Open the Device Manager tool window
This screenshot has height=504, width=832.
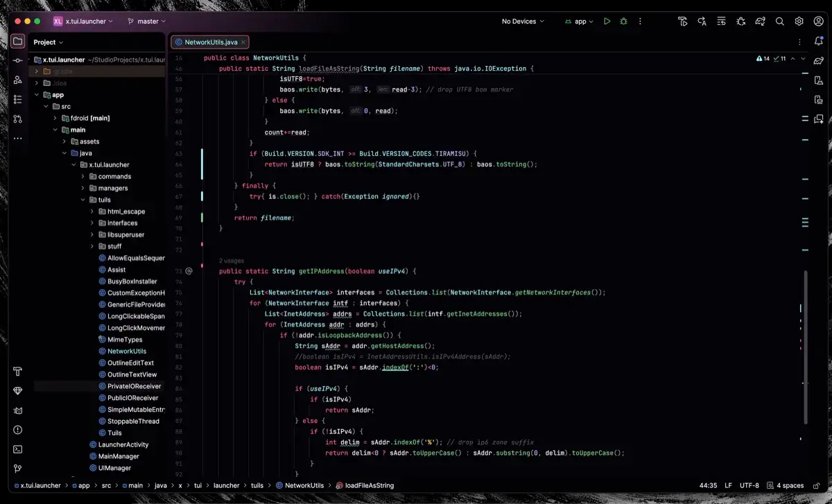[818, 80]
